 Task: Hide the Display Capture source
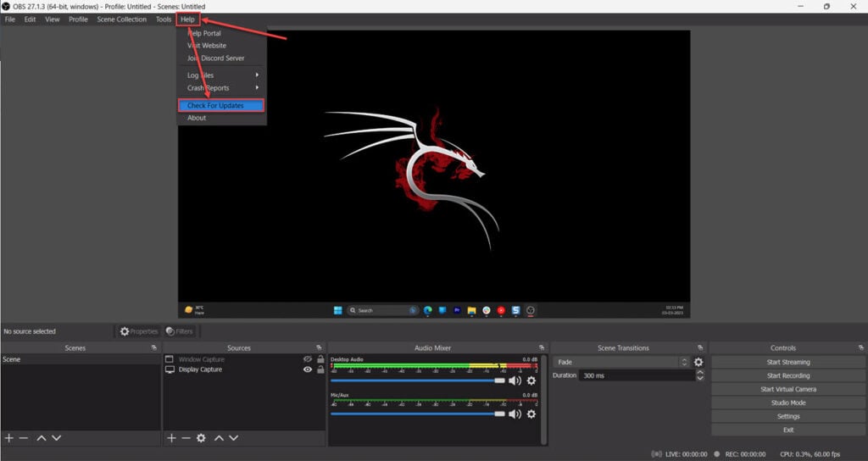coord(307,369)
